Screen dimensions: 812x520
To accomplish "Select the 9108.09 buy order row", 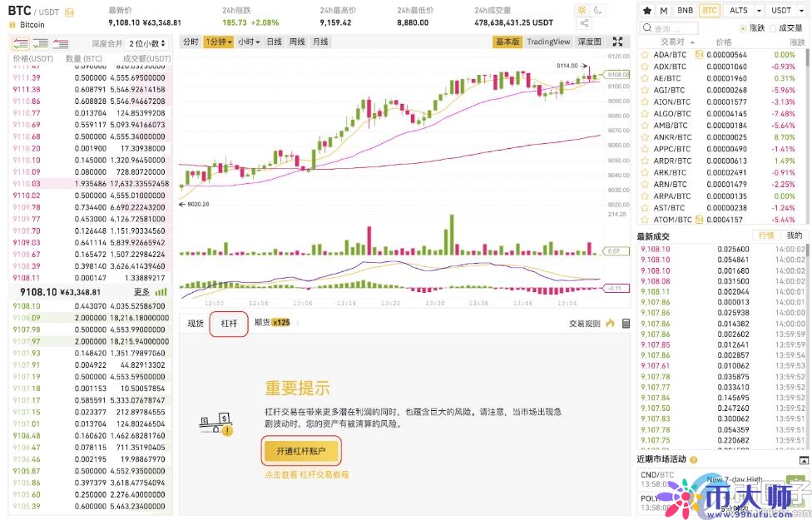I will 92,318.
